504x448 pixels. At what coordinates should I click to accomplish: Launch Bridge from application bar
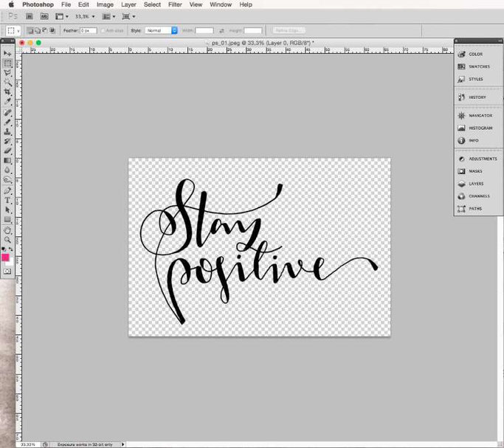coord(30,16)
